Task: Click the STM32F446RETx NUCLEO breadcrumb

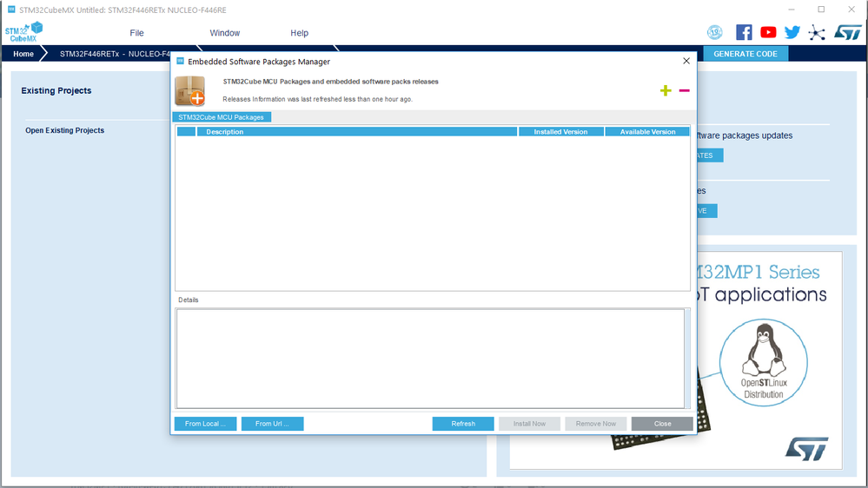Action: [x=115, y=54]
